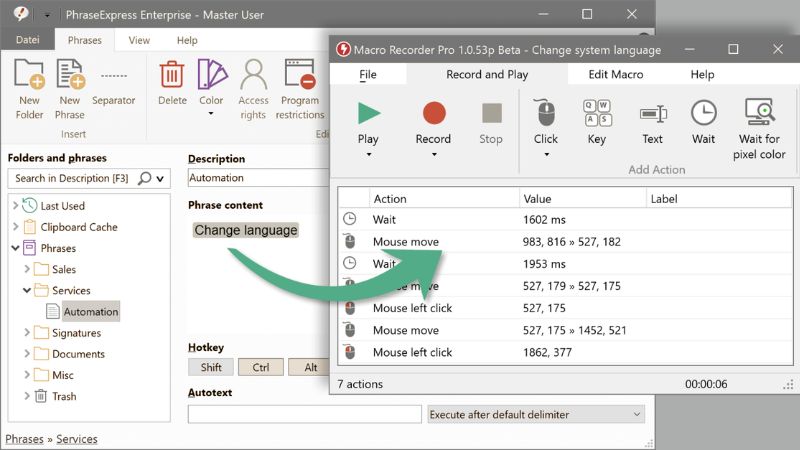
Task: Click clock icon of 1602 ms Wait row
Action: [x=349, y=219]
